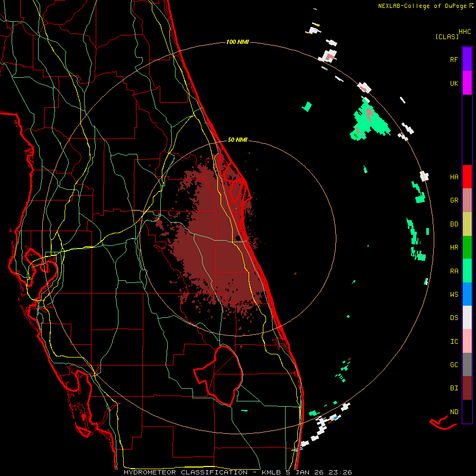Screen dimensions: 476x476
Task: Click the 'GR' legend label
Action: pyautogui.click(x=454, y=200)
